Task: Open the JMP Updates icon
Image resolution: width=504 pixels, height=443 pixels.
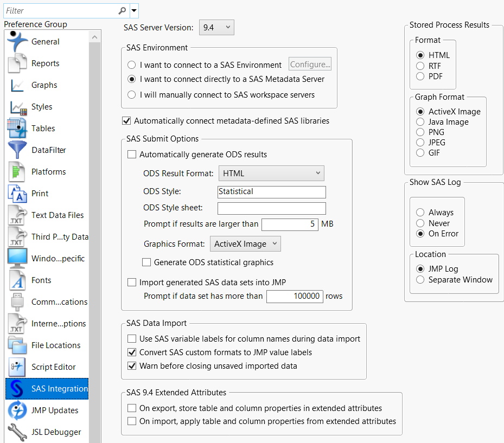Action: 17,410
